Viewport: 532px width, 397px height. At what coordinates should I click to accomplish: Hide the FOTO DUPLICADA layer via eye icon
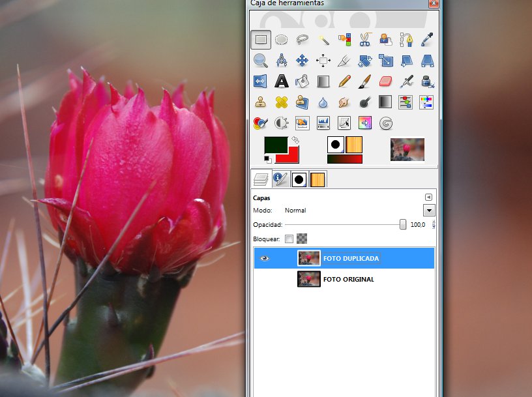tap(264, 258)
